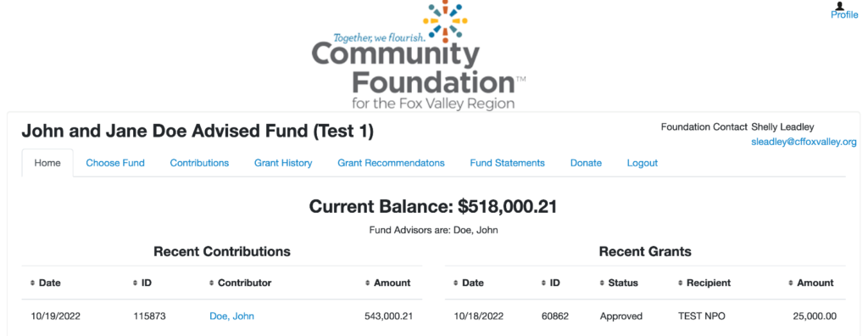Sort contributions by Amount arrows icon
The width and height of the screenshot is (868, 336).
pyautogui.click(x=368, y=283)
